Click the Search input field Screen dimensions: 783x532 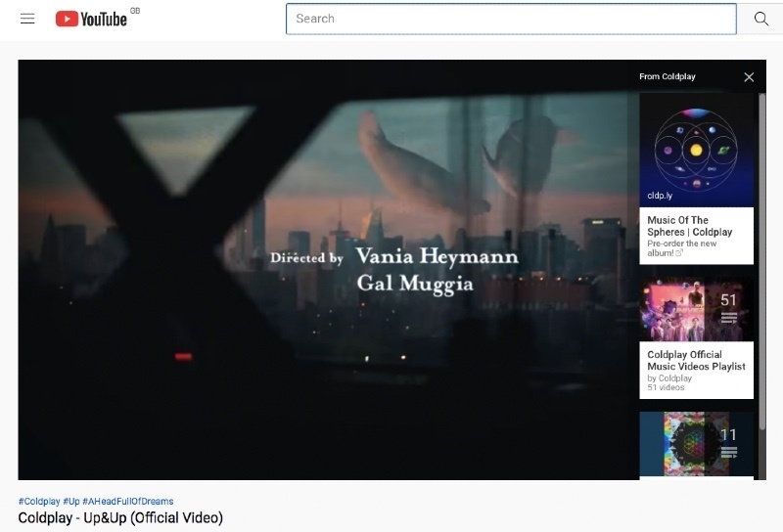[x=511, y=19]
